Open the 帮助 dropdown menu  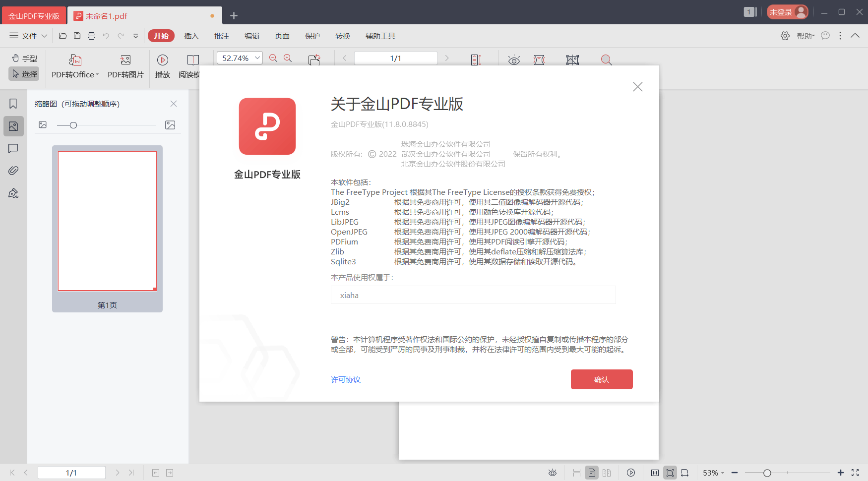coord(806,36)
